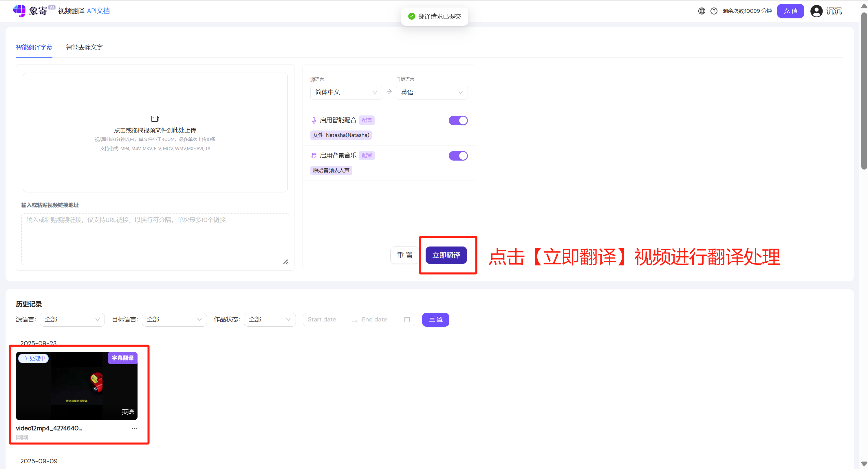868x469 pixels.
Task: Click the microphone icon beside 启用智能配音
Action: (x=314, y=120)
